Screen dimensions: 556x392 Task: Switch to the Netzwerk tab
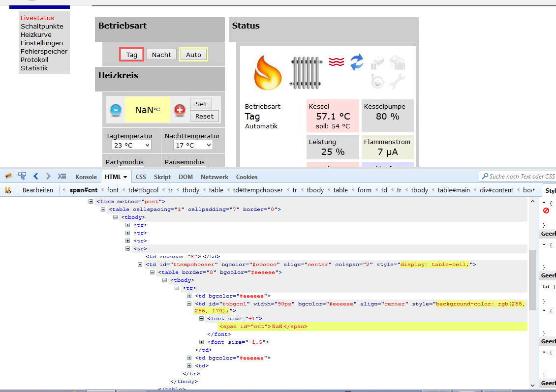215,177
